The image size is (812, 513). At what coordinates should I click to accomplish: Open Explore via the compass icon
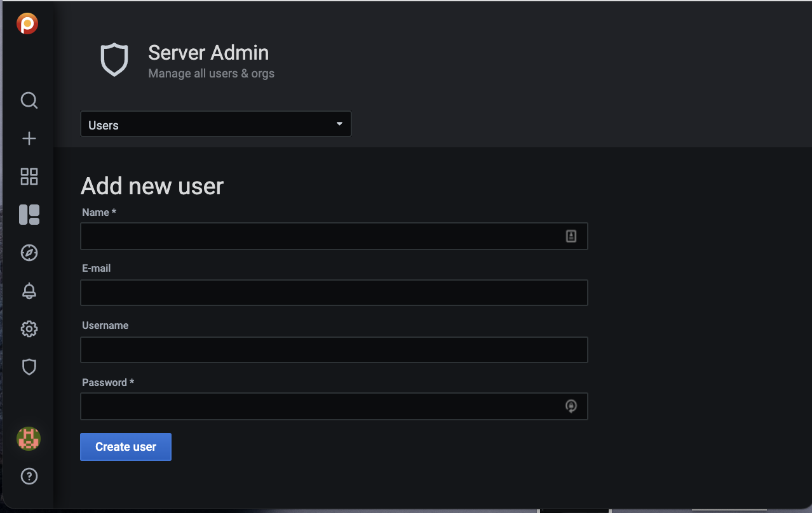pyautogui.click(x=29, y=253)
